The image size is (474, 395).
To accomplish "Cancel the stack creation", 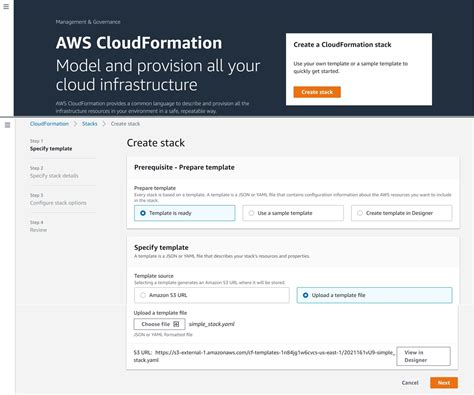I will click(x=410, y=383).
